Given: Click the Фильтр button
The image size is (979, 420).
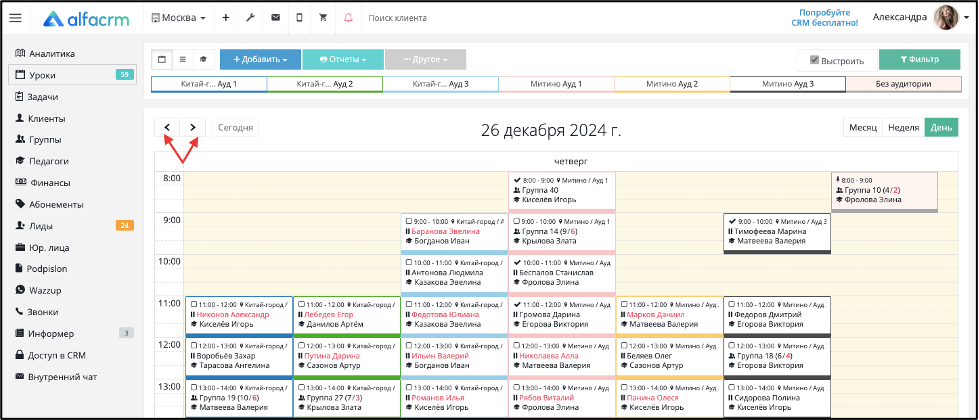Looking at the screenshot, I should tap(920, 60).
